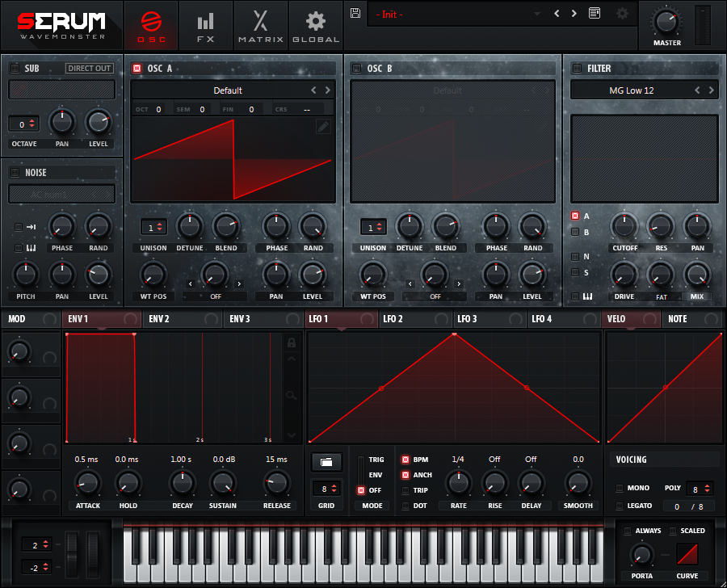The image size is (727, 588).
Task: Open the Init preset name dropdown
Action: (456, 15)
